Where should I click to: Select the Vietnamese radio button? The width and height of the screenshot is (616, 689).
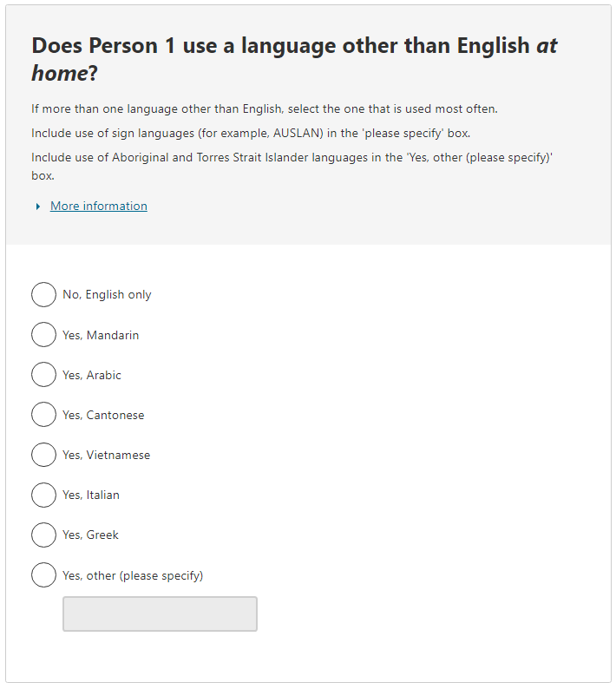[43, 454]
